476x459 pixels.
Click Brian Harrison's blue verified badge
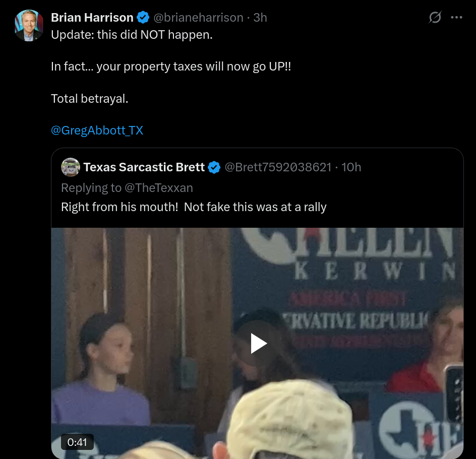pos(143,18)
